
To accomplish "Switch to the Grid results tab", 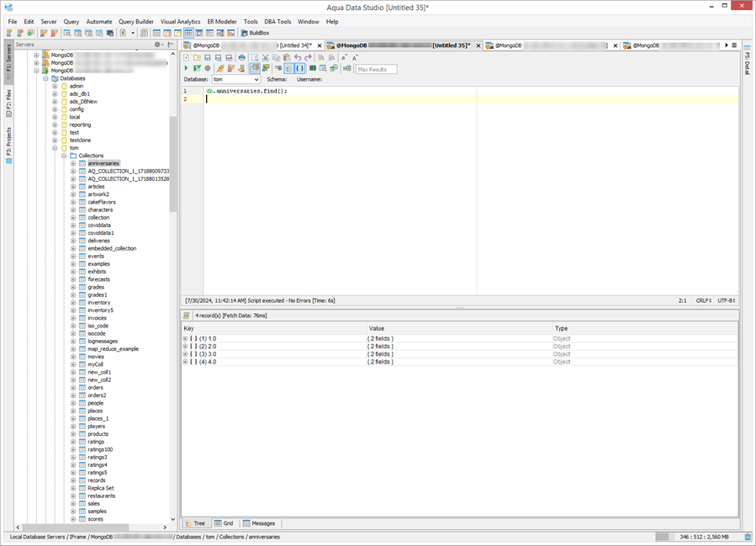I will click(x=224, y=523).
